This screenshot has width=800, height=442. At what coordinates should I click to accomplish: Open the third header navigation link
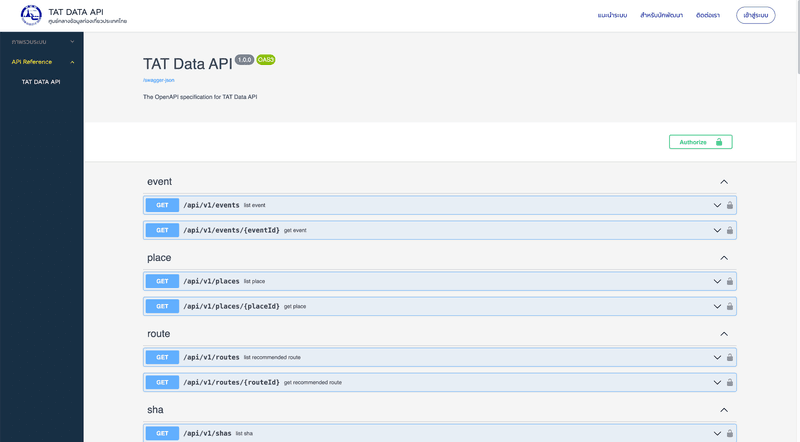pyautogui.click(x=708, y=15)
